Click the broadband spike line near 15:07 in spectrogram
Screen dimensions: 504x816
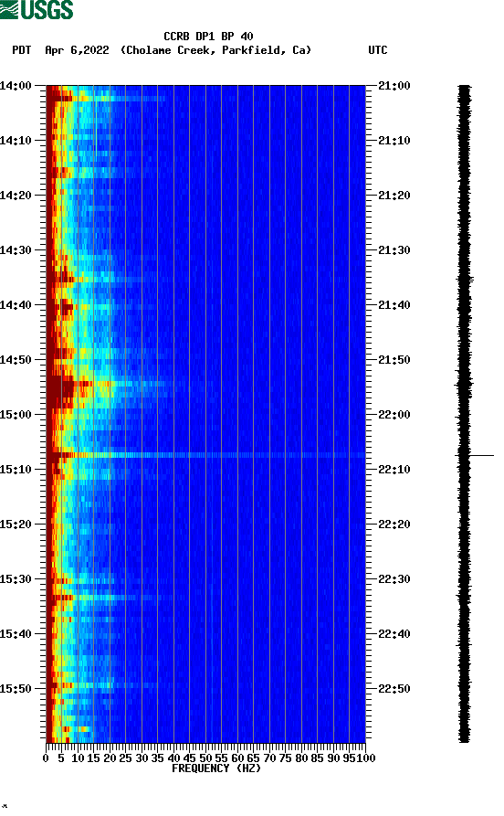pos(206,455)
